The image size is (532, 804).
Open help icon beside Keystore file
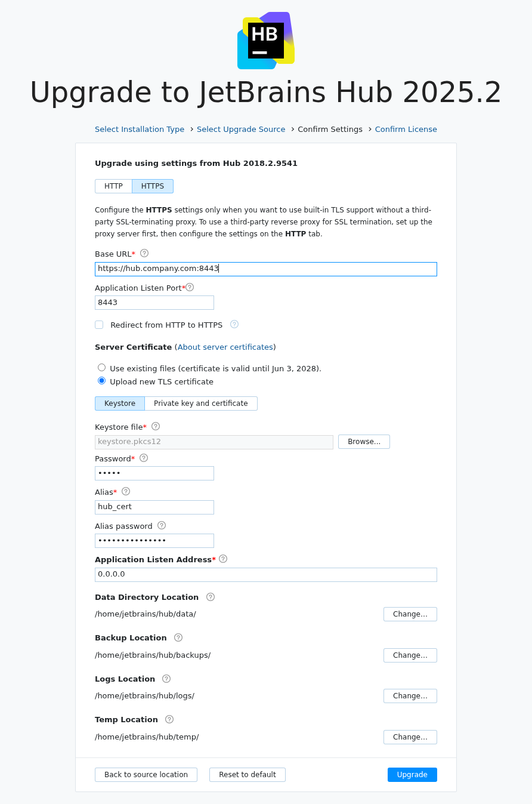[155, 426]
